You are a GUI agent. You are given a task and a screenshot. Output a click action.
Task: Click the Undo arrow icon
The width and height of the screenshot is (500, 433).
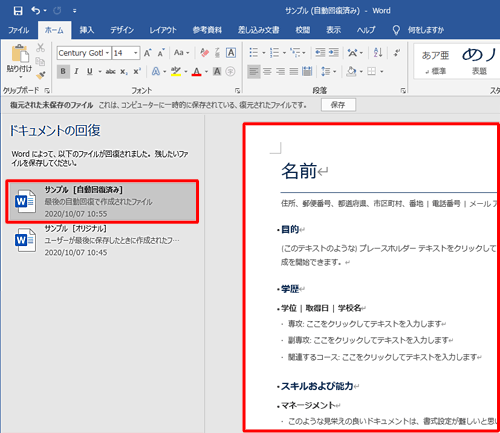(x=35, y=11)
